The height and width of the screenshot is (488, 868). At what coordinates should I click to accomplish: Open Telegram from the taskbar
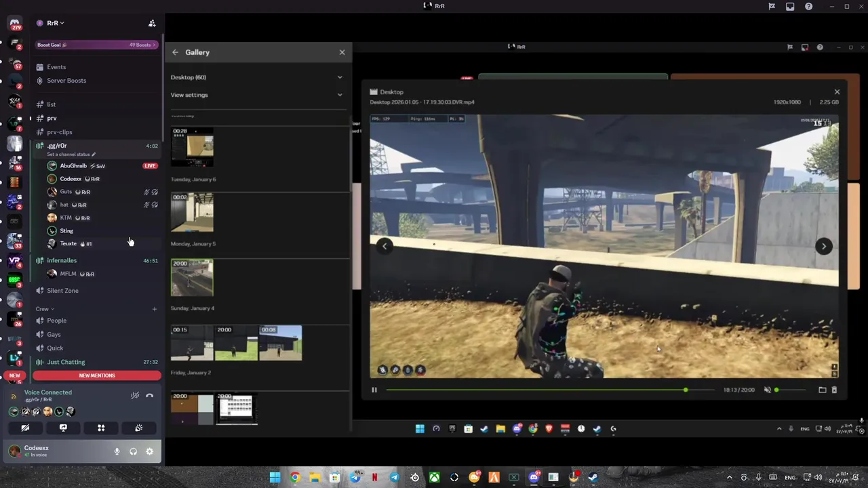click(395, 477)
